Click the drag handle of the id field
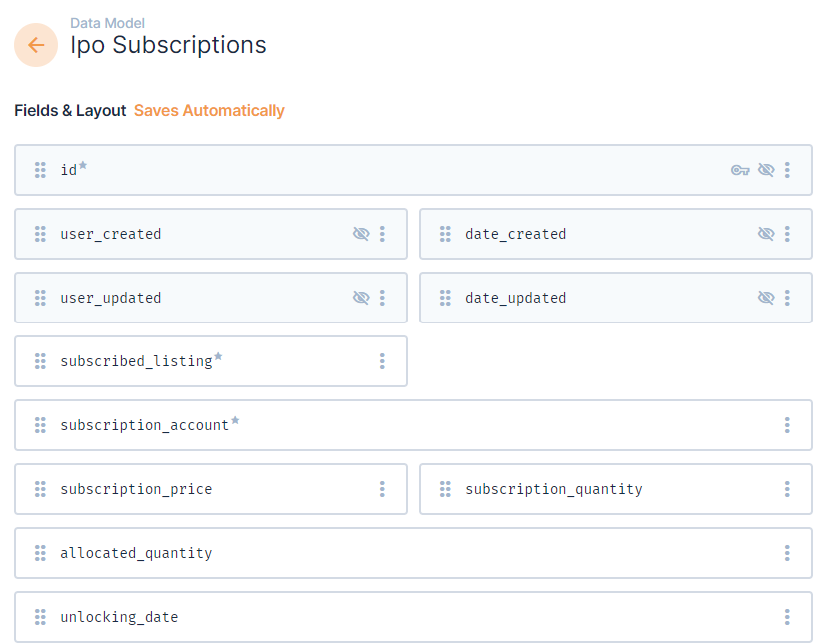Screen dimensions: 820x644 pyautogui.click(x=39, y=170)
